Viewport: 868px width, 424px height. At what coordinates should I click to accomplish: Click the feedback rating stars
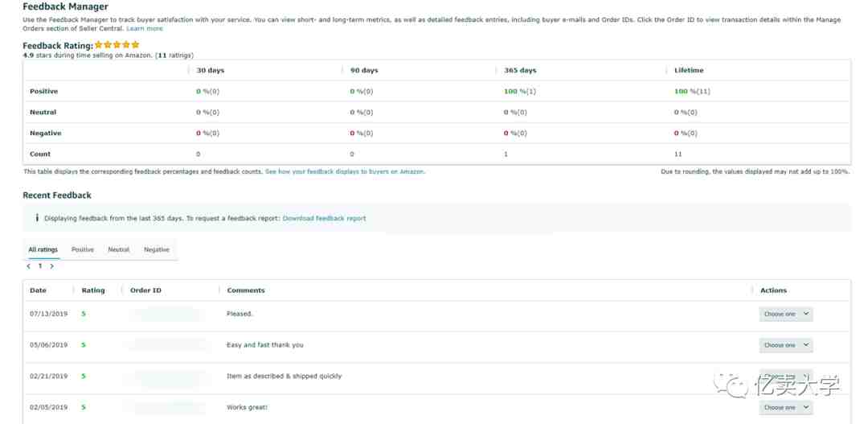pos(117,45)
